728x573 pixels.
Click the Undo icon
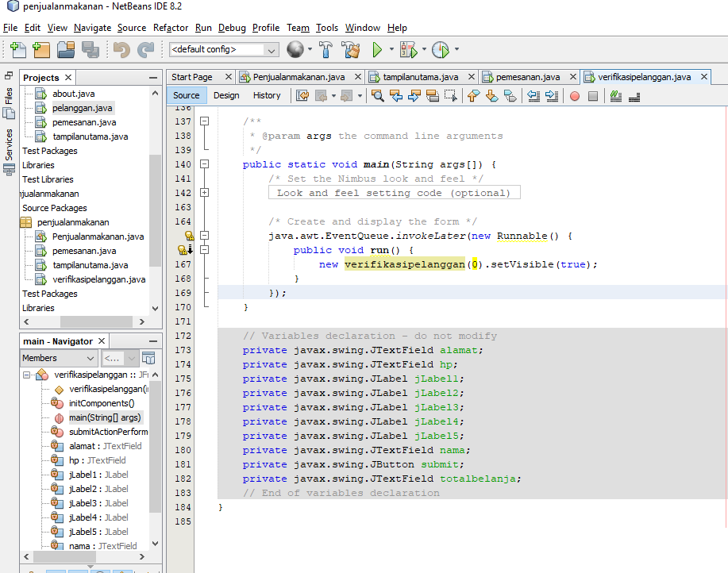click(122, 49)
